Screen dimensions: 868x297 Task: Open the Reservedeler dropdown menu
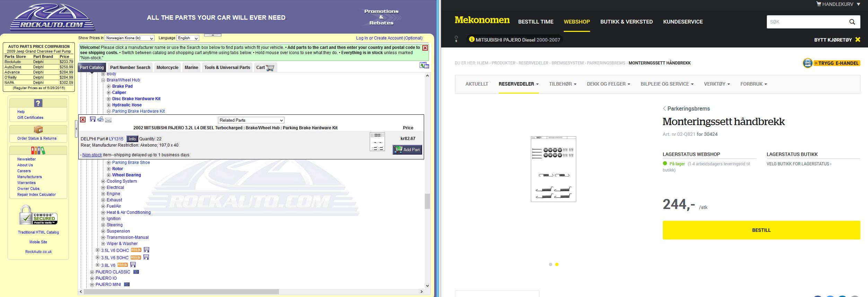(518, 84)
